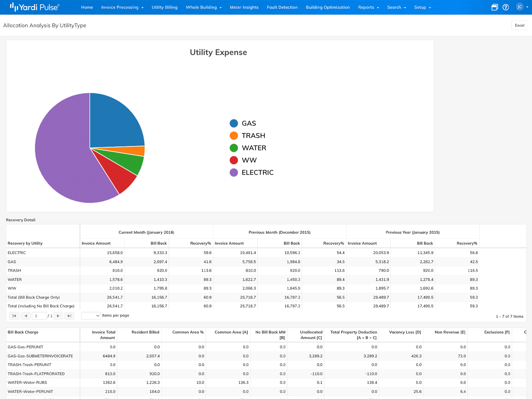Navigate to the Home menu item

coord(87,7)
